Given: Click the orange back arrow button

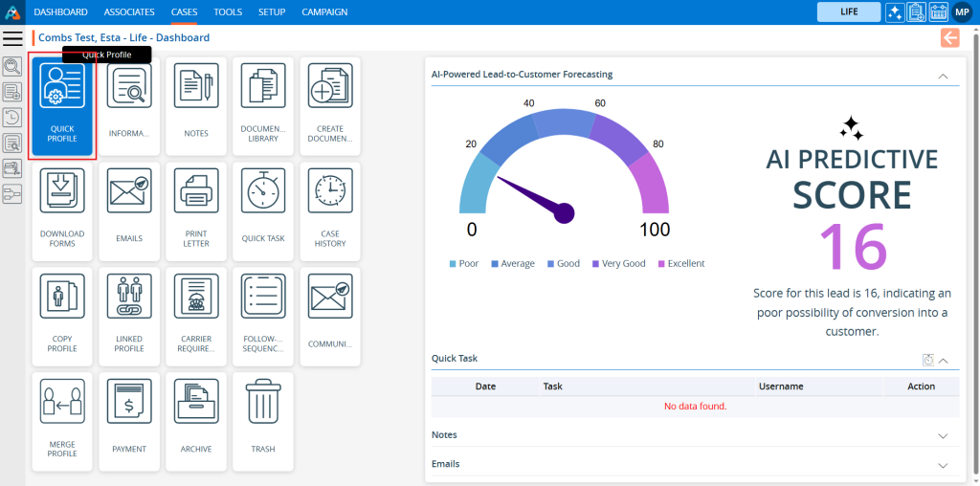Looking at the screenshot, I should (949, 37).
